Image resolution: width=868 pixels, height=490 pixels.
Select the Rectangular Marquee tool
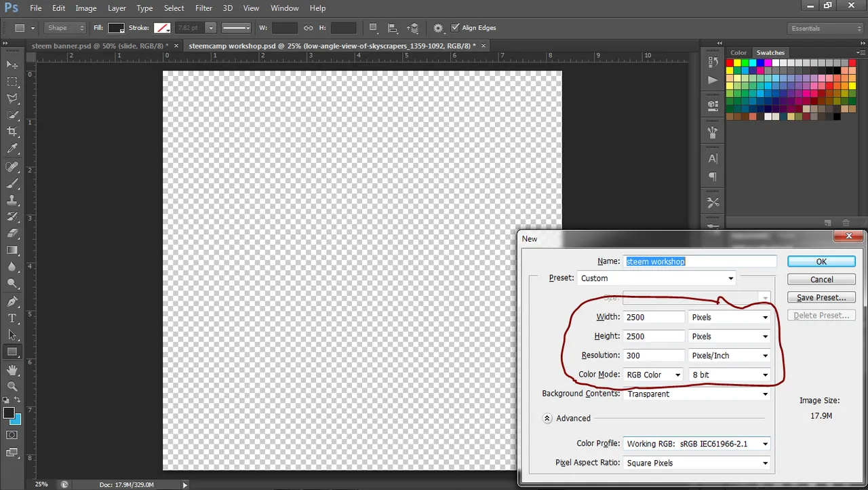point(12,81)
